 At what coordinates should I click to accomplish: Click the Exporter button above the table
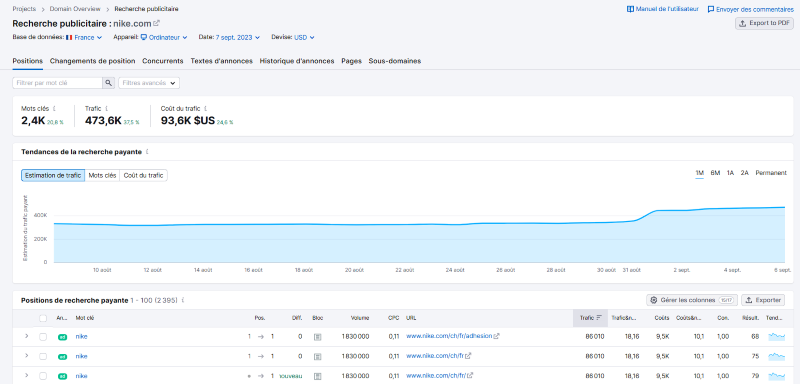pyautogui.click(x=763, y=300)
